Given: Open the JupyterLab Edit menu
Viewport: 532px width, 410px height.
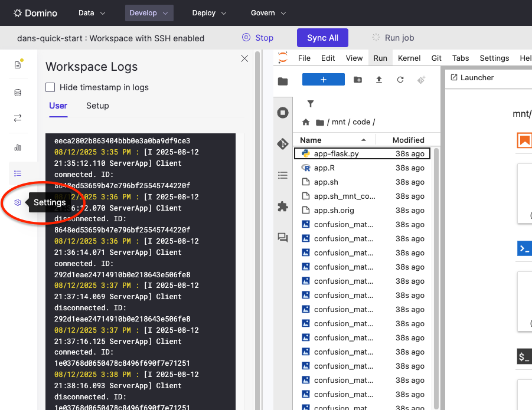Looking at the screenshot, I should click(x=328, y=58).
